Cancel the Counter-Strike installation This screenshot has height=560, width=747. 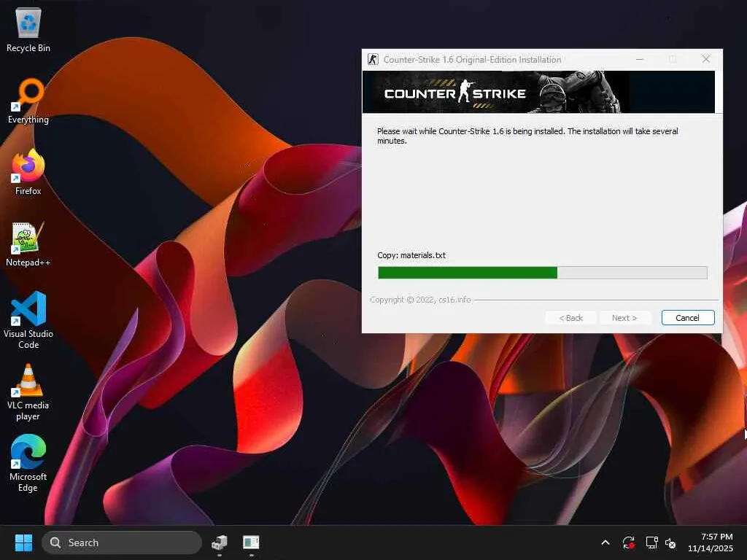tap(687, 318)
